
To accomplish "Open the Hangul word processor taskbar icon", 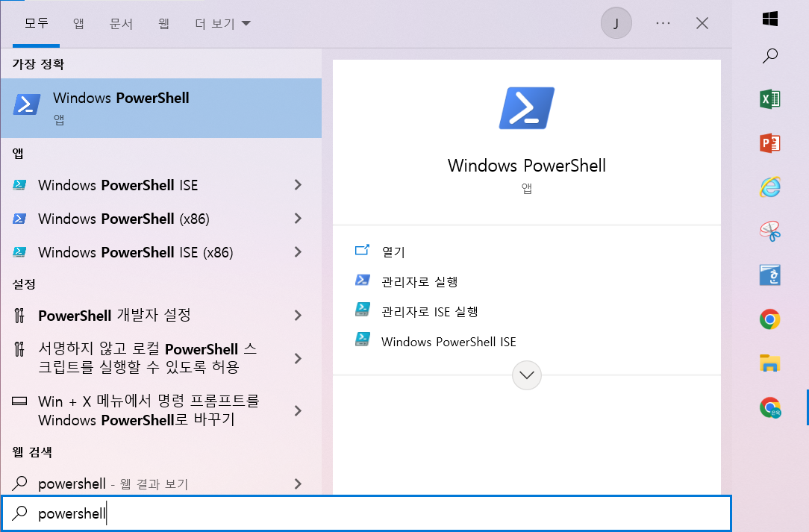I will click(x=769, y=275).
